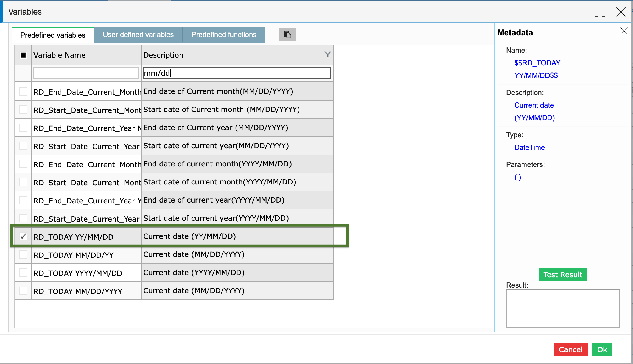Click the DateTime type link

[529, 147]
